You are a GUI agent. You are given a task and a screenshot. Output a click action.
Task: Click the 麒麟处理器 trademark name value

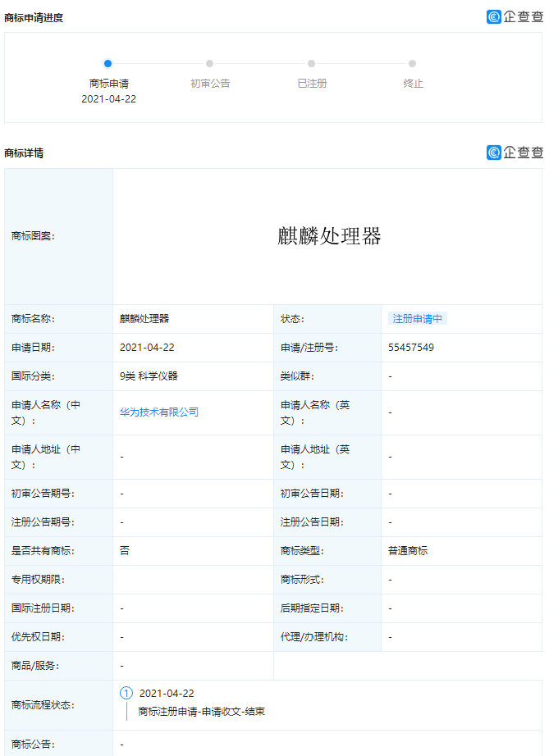pos(144,319)
